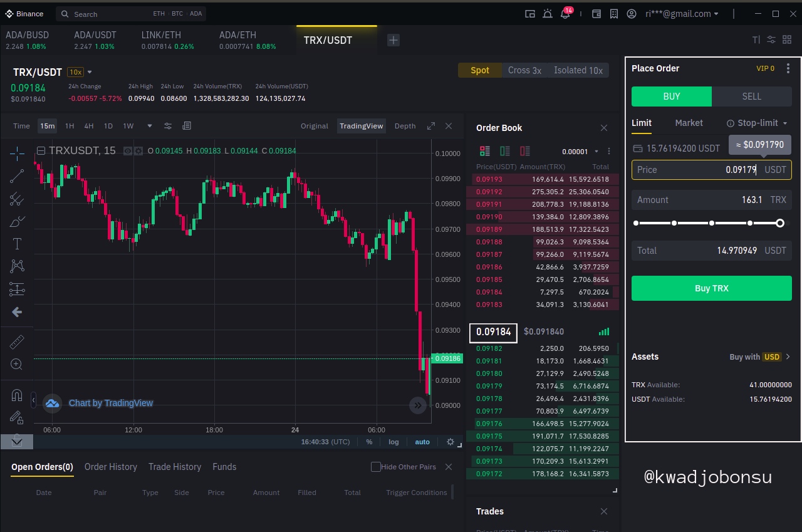This screenshot has width=802, height=532.
Task: Open Place Order more options menu
Action: click(x=788, y=68)
